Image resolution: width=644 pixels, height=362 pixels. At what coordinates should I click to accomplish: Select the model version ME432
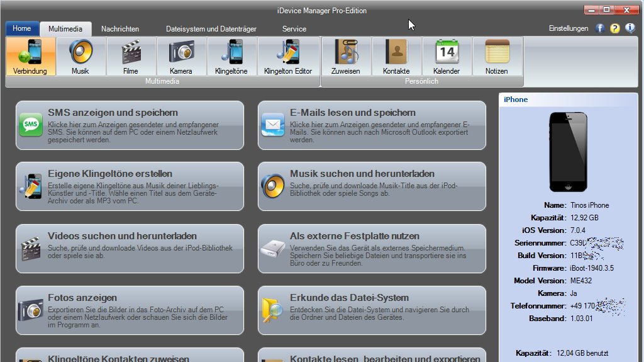(x=580, y=281)
